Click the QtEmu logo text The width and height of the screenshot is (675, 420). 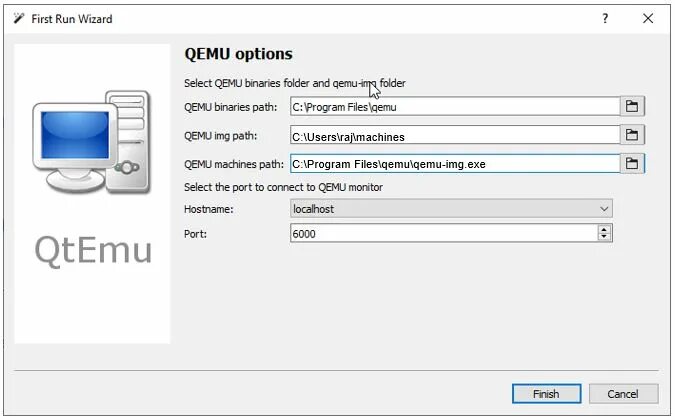point(93,251)
